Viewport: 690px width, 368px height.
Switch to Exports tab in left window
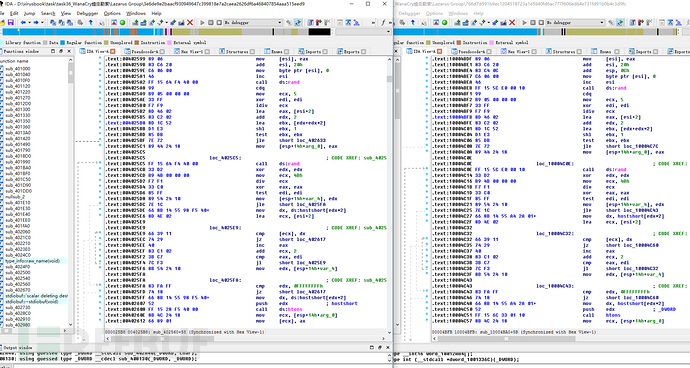tap(351, 52)
